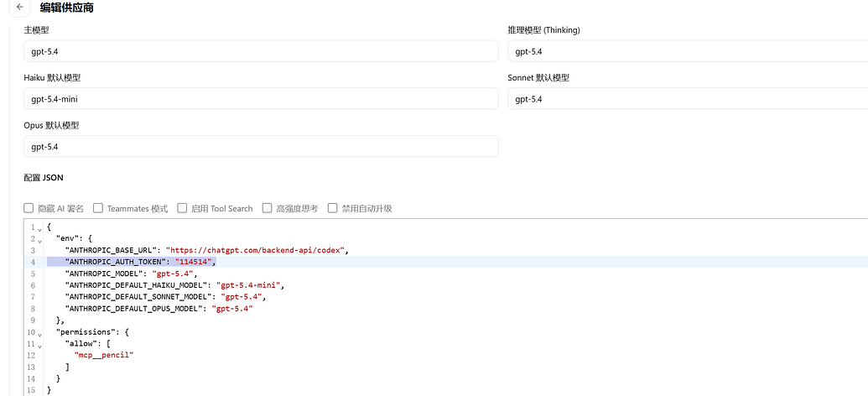Go back using the arrow button
This screenshot has height=396, width=868.
click(x=20, y=8)
